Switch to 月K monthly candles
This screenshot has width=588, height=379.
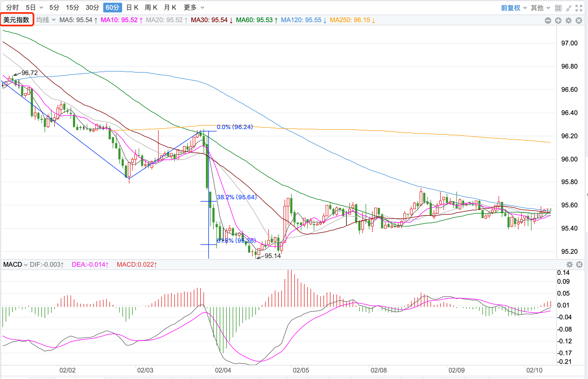point(170,8)
